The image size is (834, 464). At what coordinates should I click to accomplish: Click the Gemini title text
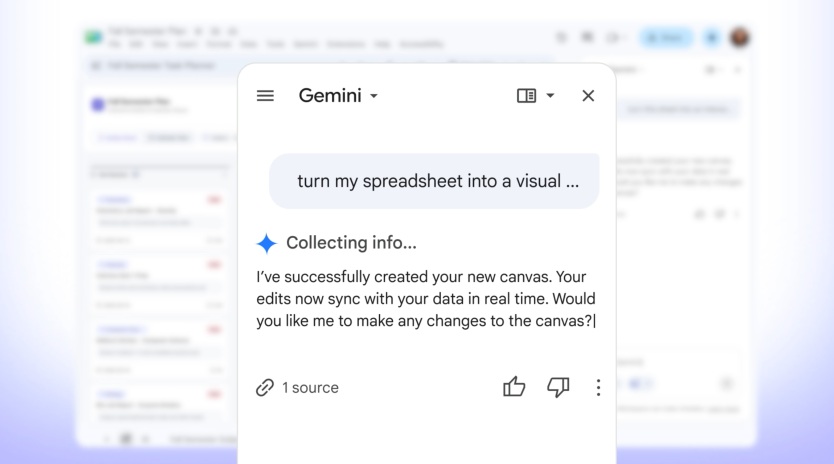[330, 96]
